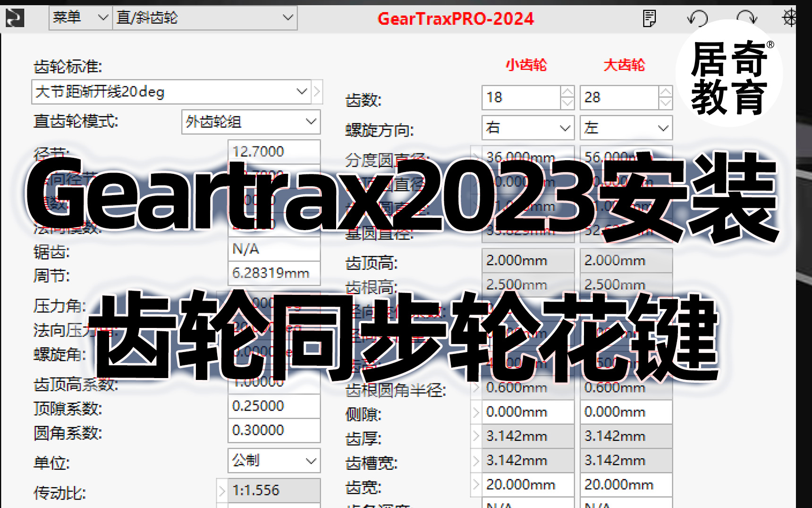The height and width of the screenshot is (508, 812).
Task: Click the 顶隙系数 field 0.25000
Action: point(274,406)
